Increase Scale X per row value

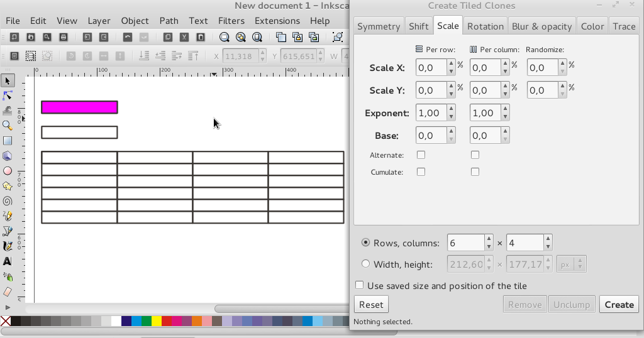(451, 63)
